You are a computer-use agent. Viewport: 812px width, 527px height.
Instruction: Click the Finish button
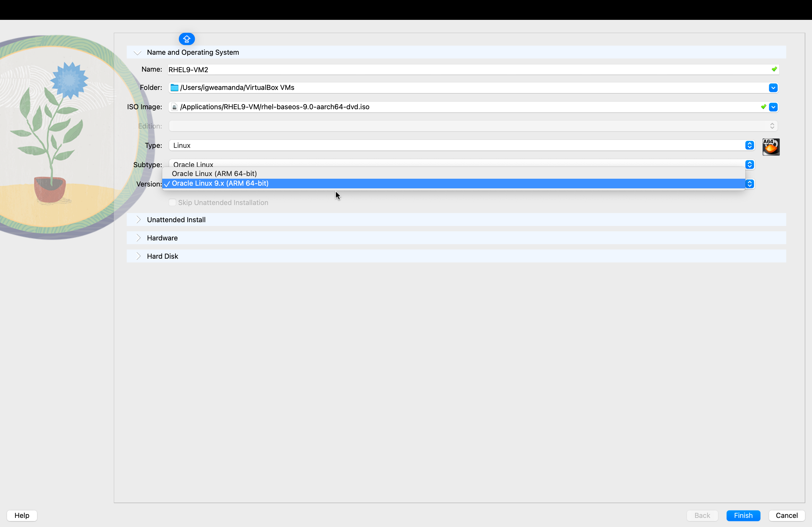pos(743,515)
